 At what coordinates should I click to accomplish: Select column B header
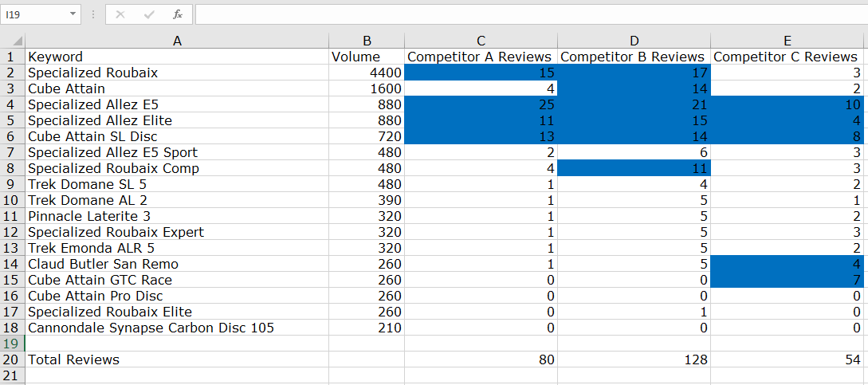[367, 41]
